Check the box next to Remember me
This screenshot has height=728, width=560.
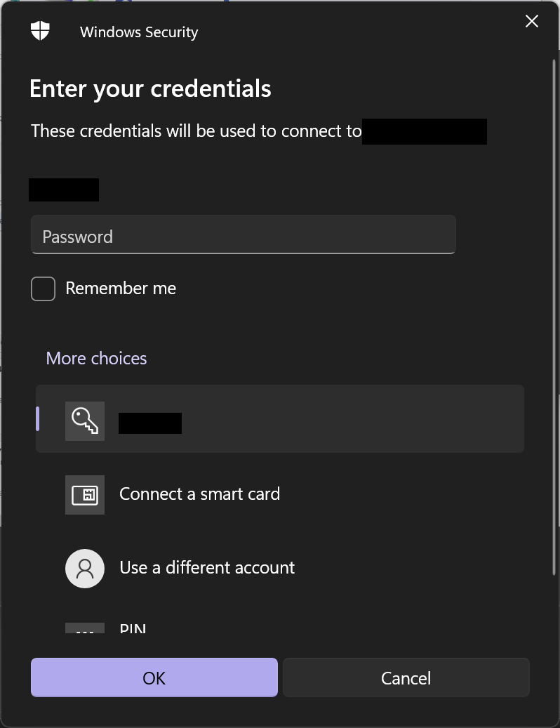pyautogui.click(x=43, y=288)
